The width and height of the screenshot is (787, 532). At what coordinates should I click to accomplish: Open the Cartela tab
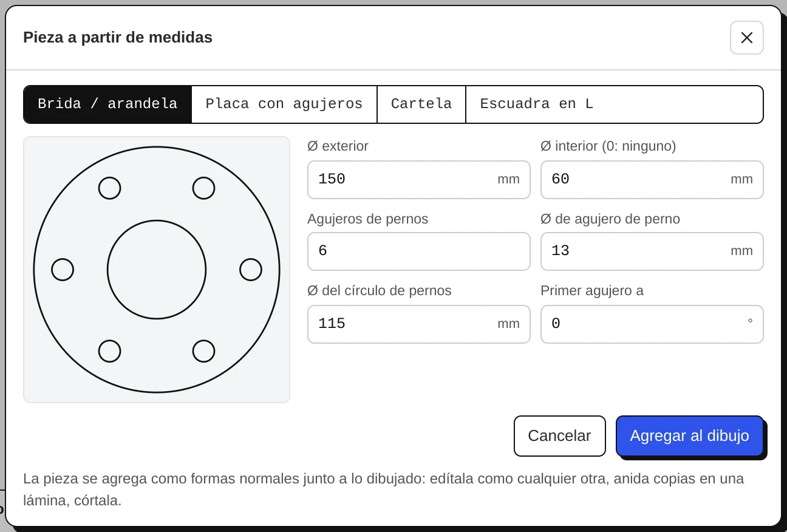click(x=421, y=104)
